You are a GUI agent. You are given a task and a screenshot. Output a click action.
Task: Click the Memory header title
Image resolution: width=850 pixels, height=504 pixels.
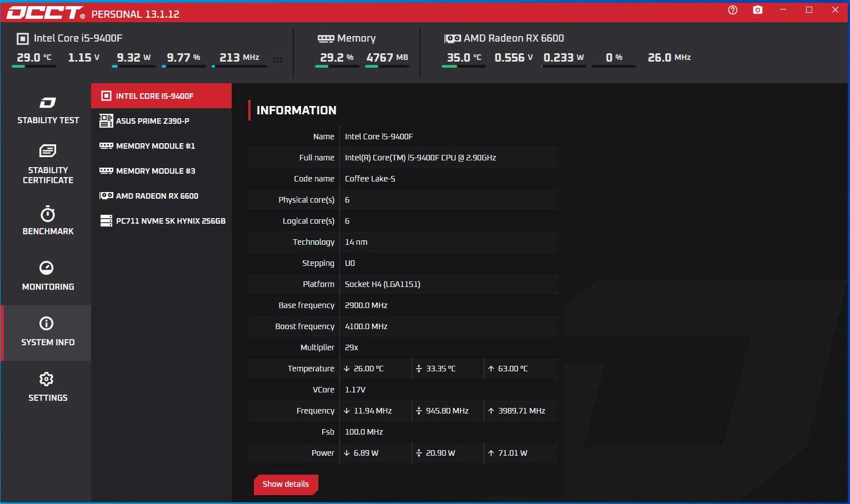click(357, 38)
